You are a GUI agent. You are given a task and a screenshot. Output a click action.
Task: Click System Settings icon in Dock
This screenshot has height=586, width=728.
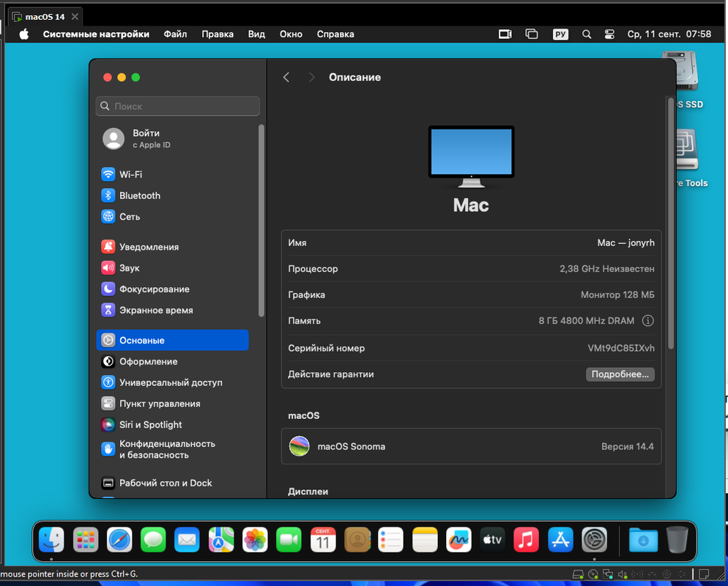(x=594, y=540)
